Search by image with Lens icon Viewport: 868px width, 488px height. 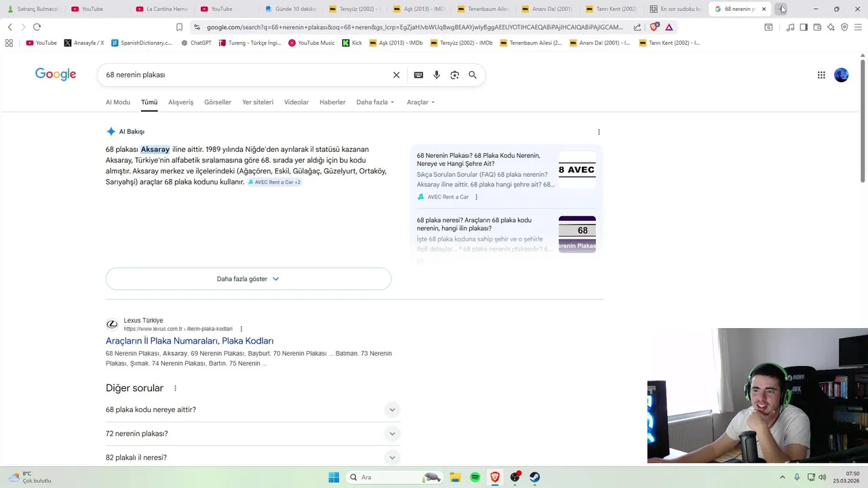pos(454,75)
